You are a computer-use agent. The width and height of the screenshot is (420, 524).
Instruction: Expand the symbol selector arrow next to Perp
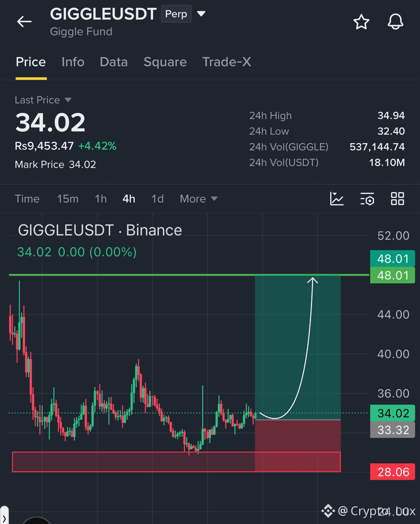pyautogui.click(x=201, y=14)
